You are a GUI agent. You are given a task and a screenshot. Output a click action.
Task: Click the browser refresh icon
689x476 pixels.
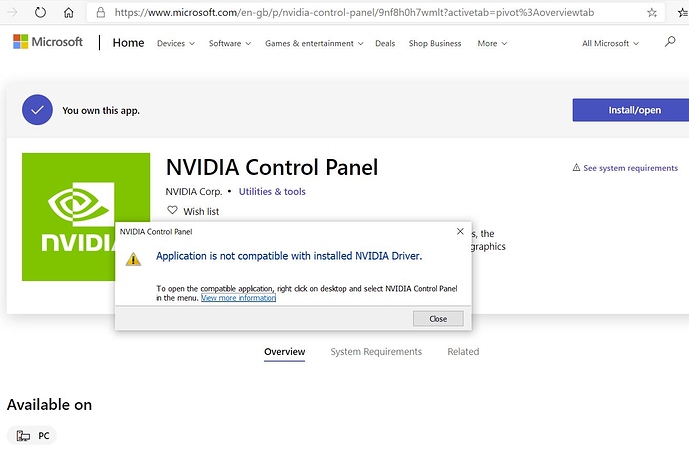point(40,12)
